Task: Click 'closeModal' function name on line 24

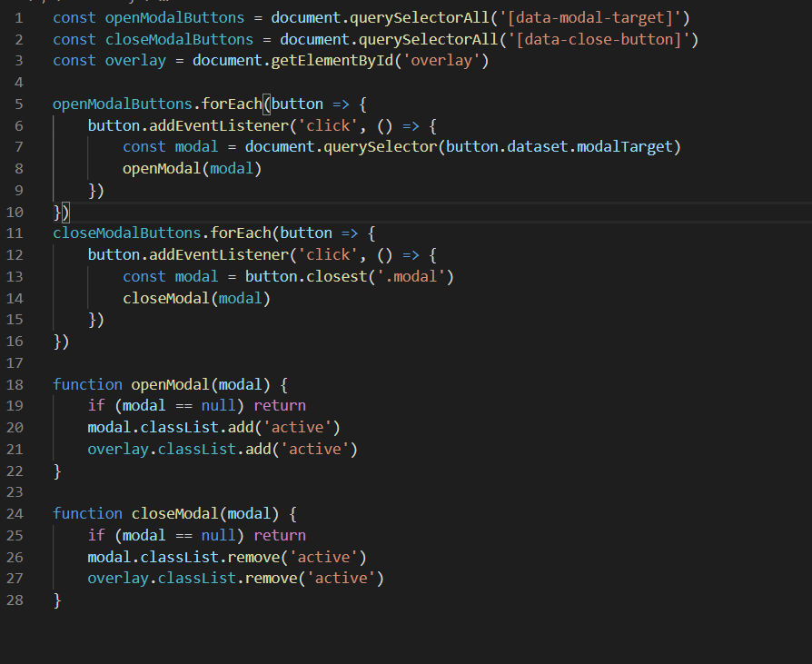Action: click(x=175, y=514)
